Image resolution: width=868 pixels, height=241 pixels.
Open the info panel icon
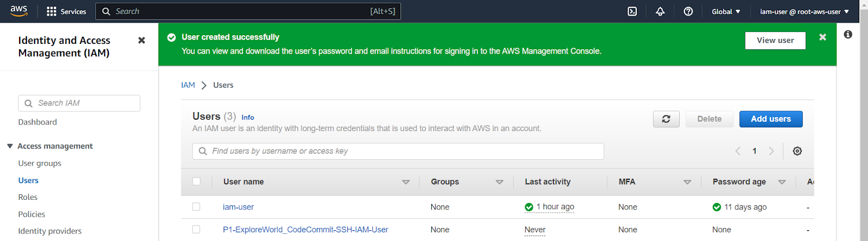tap(848, 35)
